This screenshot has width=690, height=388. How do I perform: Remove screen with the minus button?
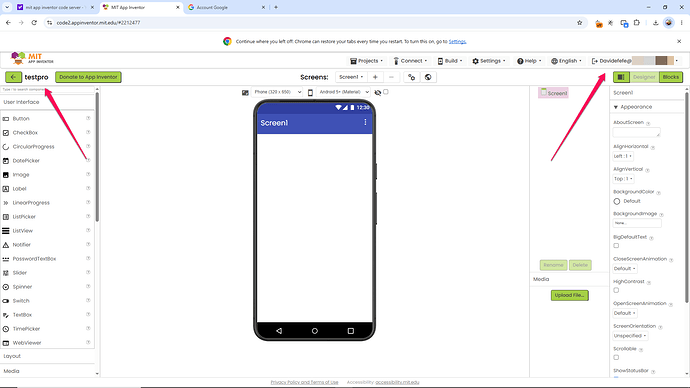tap(391, 77)
